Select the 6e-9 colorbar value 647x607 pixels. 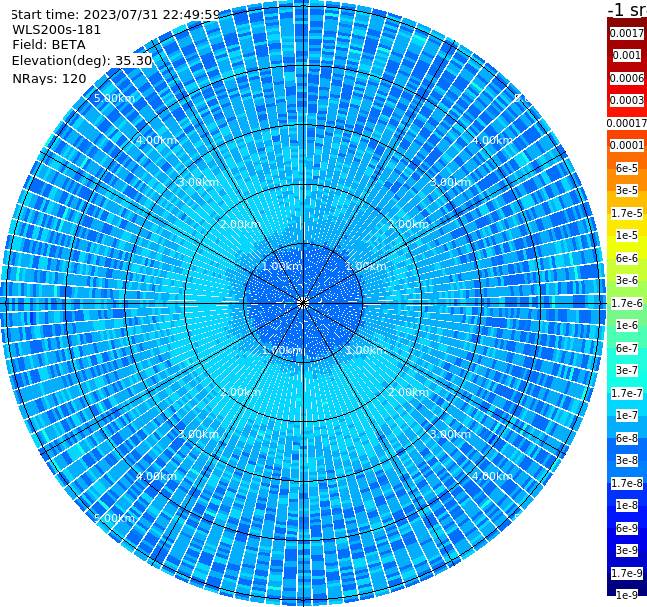627,528
